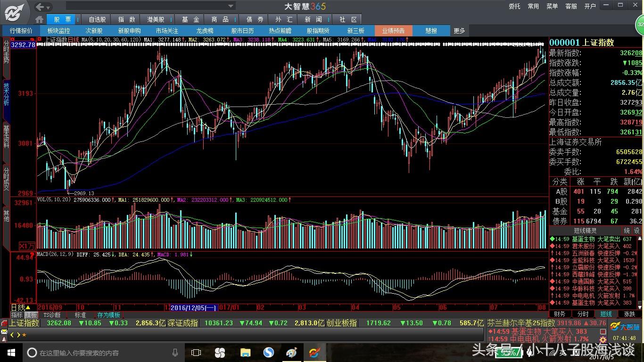
Task: Click the Cortana microphone icon
Action: [x=175, y=353]
